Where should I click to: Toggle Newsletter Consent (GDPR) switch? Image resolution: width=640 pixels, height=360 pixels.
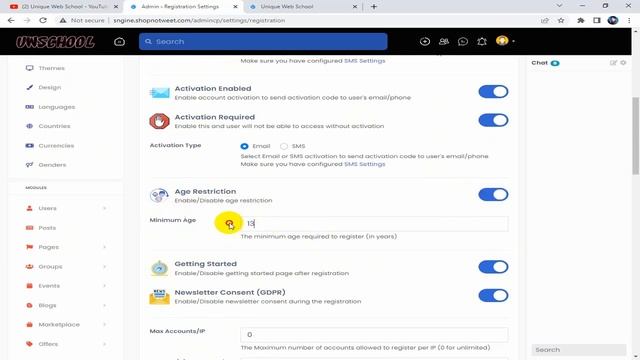(493, 296)
